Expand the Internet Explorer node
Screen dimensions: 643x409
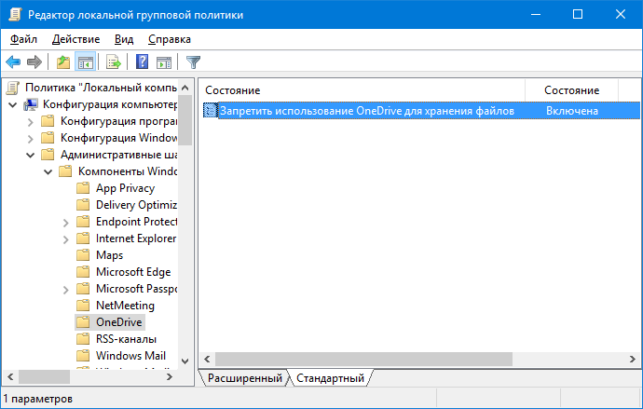(66, 239)
